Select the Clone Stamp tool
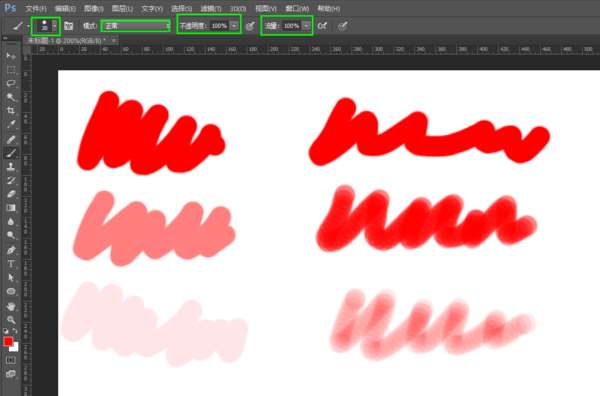 pyautogui.click(x=11, y=166)
